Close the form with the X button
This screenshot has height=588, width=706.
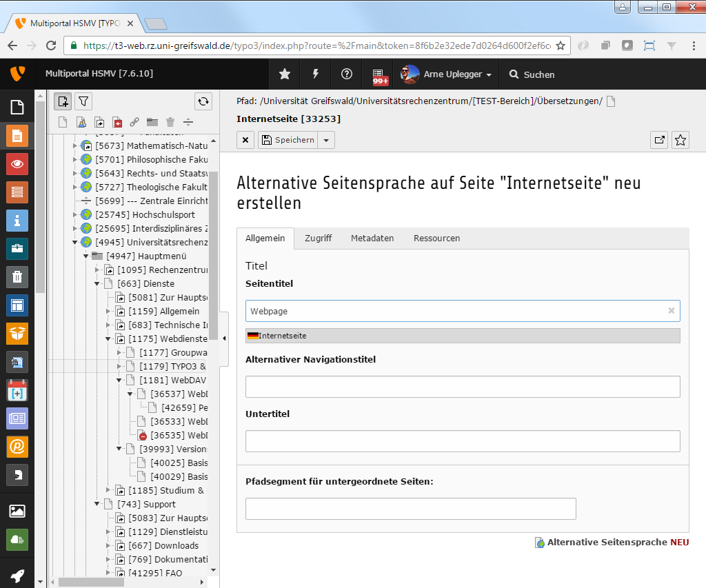(245, 140)
